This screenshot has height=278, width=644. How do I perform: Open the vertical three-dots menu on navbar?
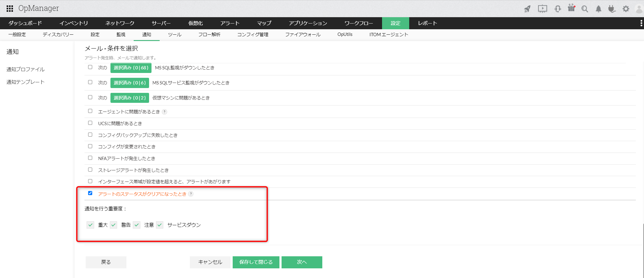(x=641, y=23)
